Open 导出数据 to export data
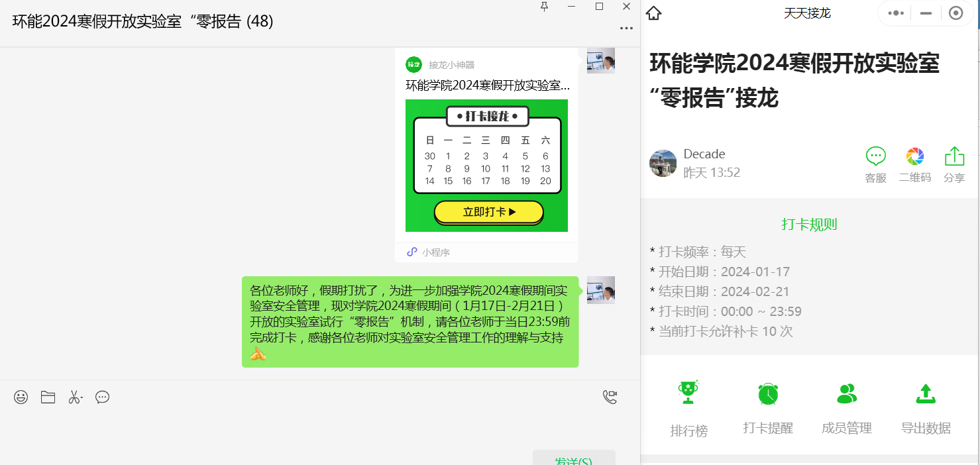 [x=926, y=405]
